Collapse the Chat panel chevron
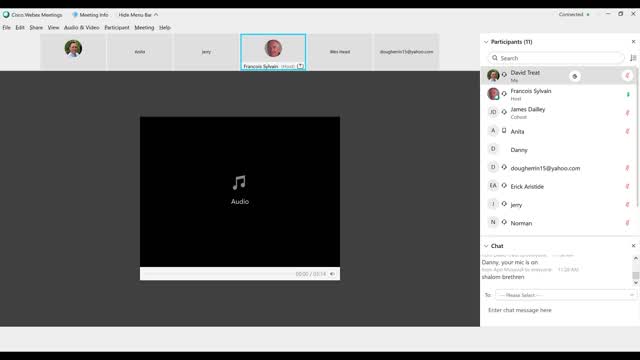The height and width of the screenshot is (360, 640). coord(486,246)
